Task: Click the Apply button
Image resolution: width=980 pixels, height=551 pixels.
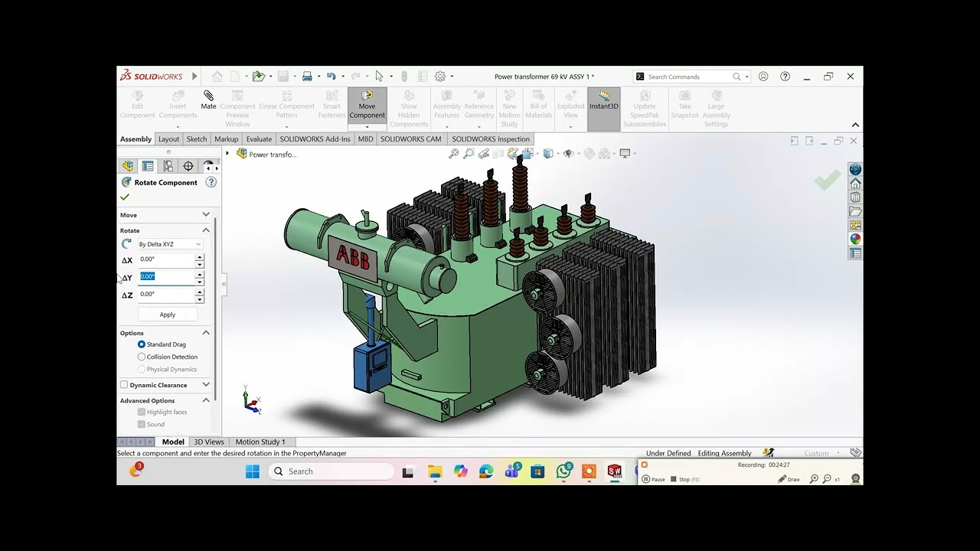Action: point(168,315)
